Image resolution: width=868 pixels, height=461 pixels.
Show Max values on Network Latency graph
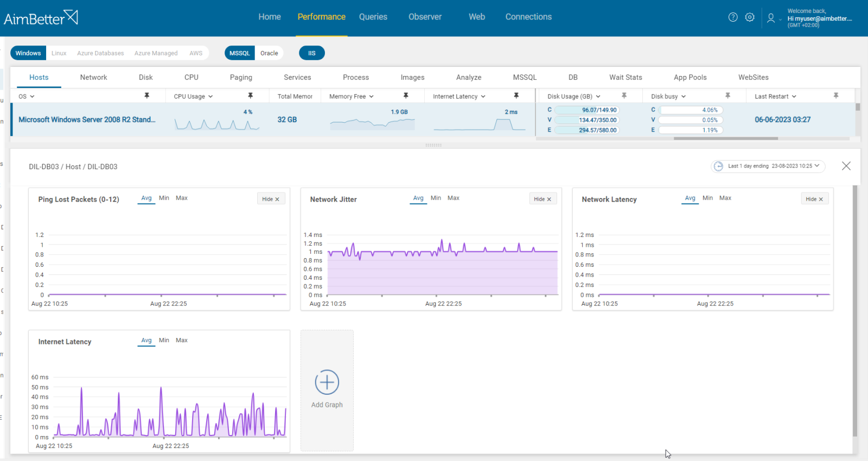pos(725,198)
